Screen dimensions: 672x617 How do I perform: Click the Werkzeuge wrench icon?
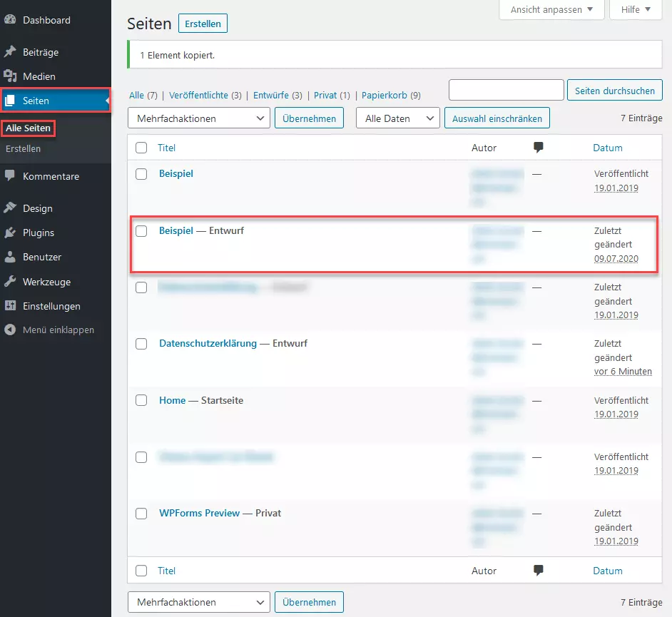pos(10,282)
